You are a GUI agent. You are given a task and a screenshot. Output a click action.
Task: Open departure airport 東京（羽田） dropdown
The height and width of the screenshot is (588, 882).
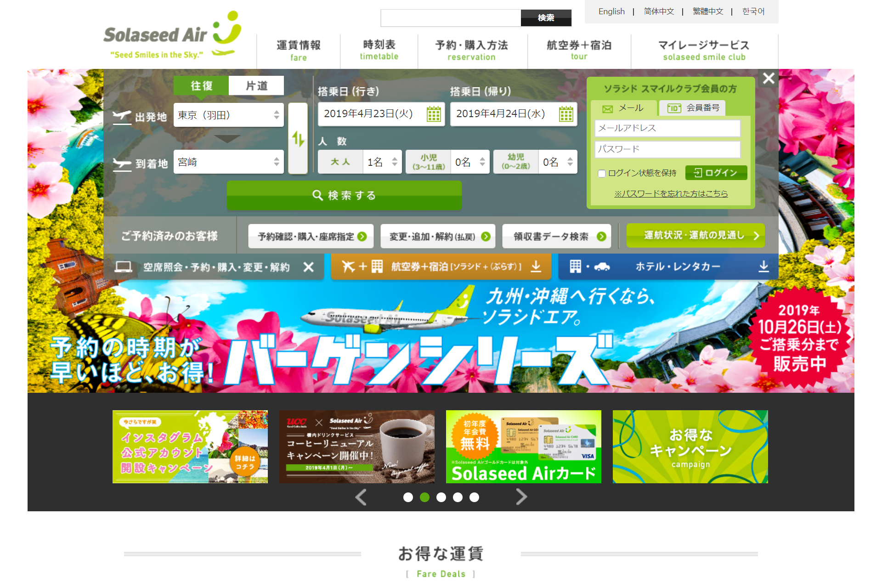point(228,115)
